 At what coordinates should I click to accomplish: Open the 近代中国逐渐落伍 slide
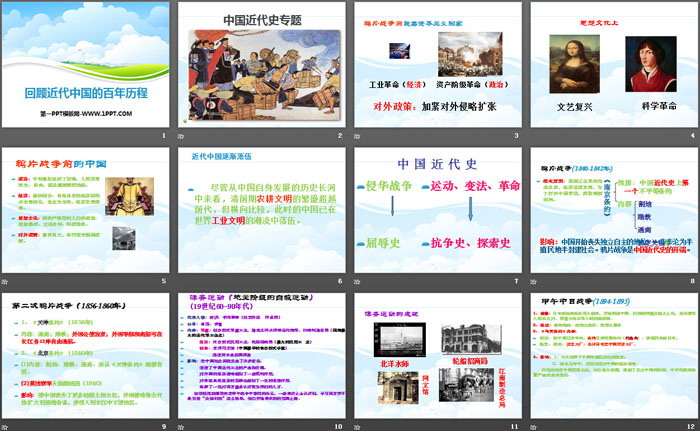click(262, 213)
